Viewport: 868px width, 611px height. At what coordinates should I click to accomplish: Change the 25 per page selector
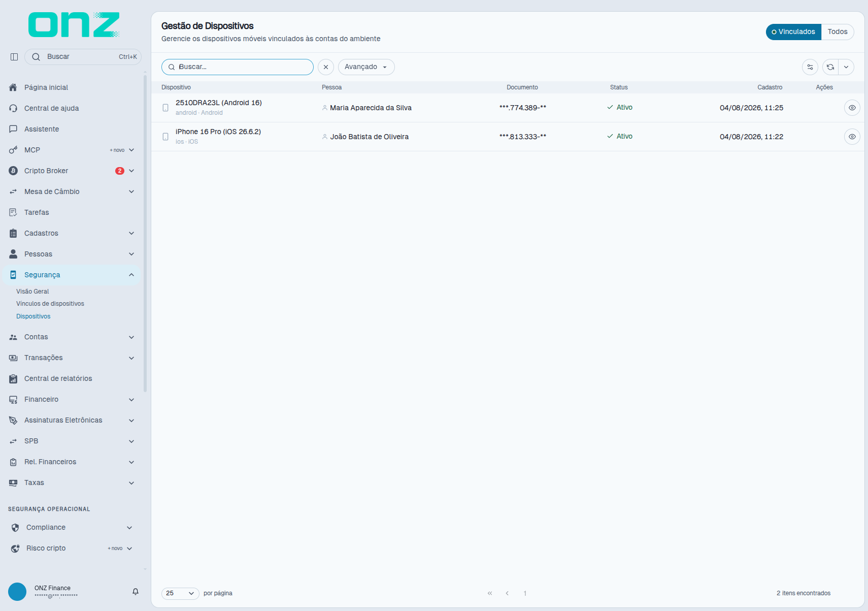click(x=180, y=593)
